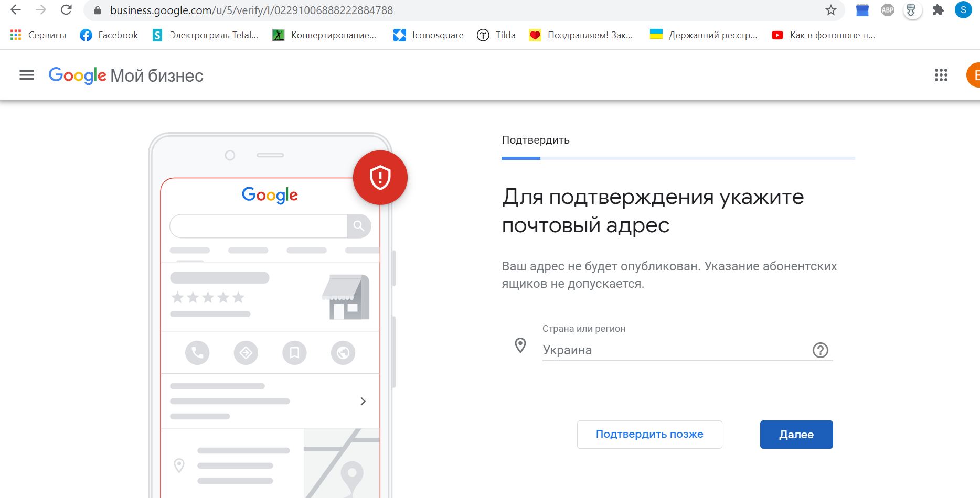This screenshot has height=498, width=980.
Task: Click the browser forward arrow
Action: point(41,10)
